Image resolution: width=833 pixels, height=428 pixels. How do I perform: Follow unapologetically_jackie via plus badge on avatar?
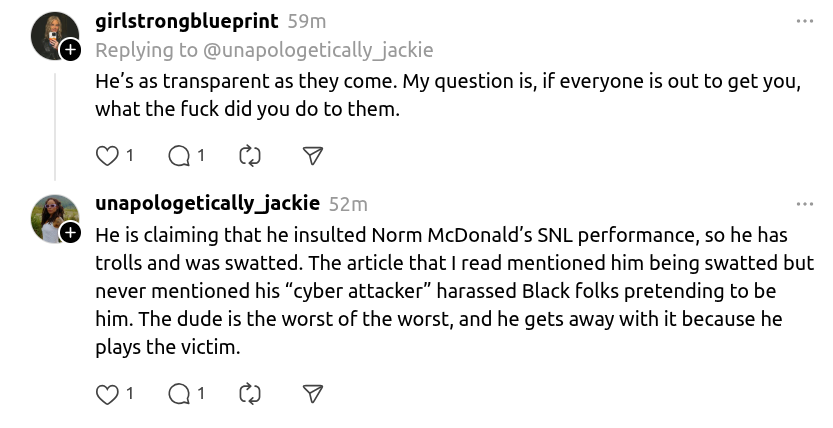tap(70, 233)
